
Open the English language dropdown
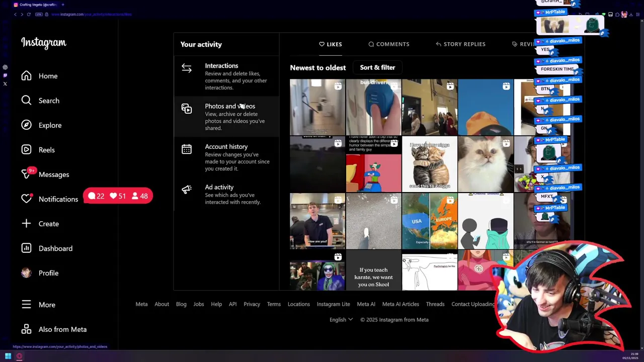pyautogui.click(x=341, y=320)
